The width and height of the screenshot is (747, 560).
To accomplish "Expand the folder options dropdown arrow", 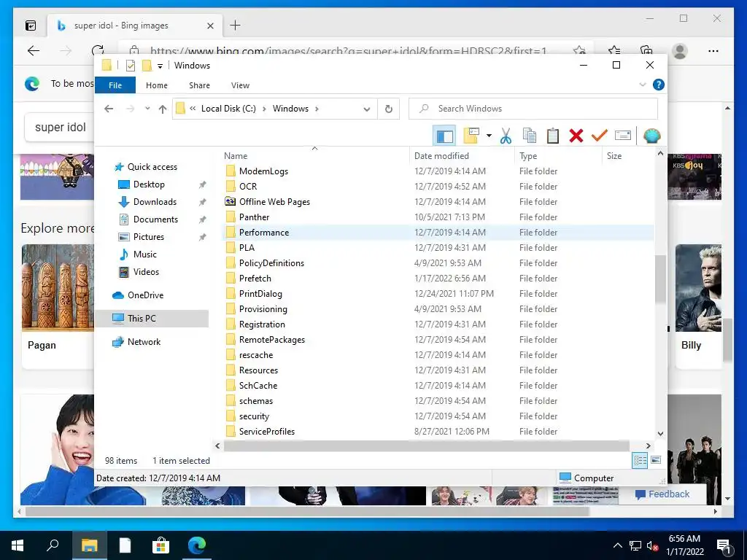I will coord(489,136).
